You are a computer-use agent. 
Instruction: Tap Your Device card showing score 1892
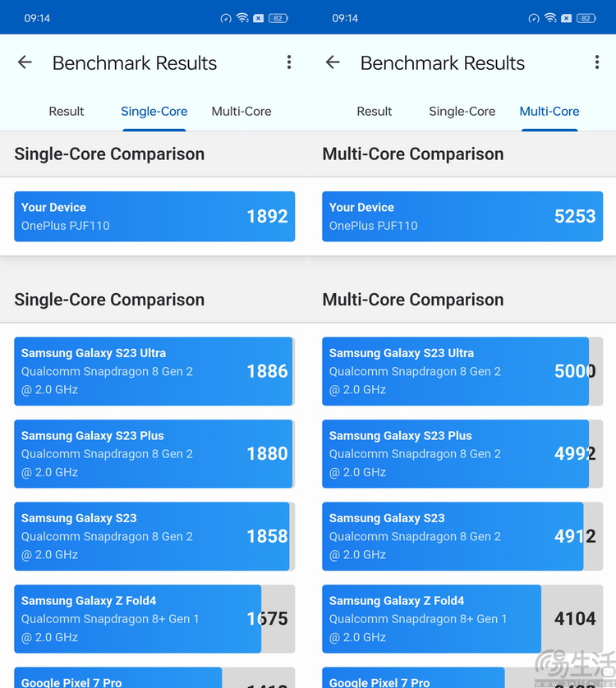pos(154,216)
